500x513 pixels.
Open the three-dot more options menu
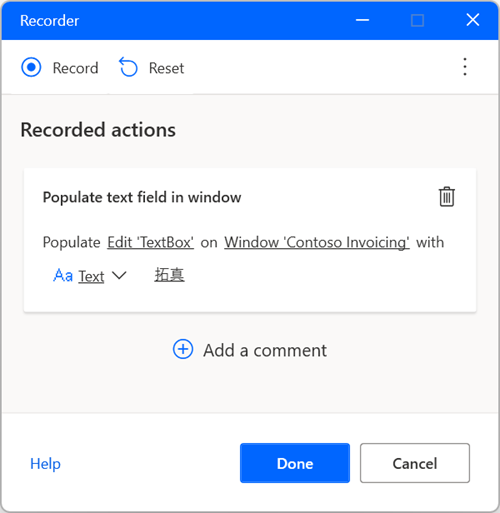coord(465,67)
